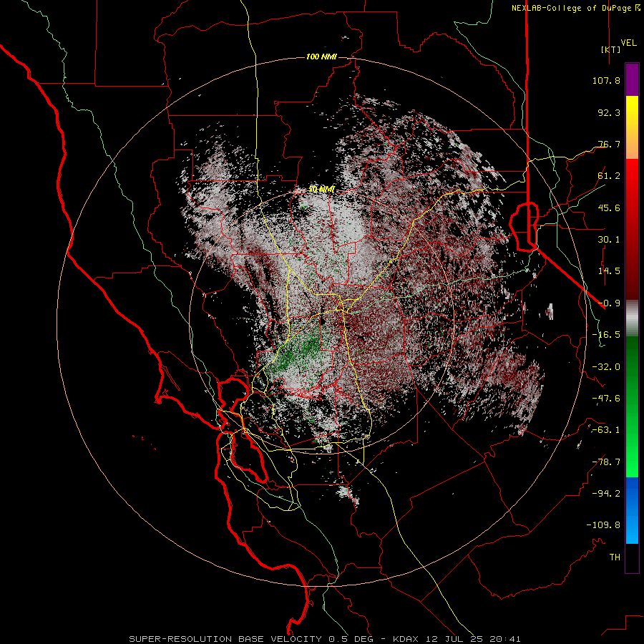The image size is (644, 644).
Task: Click the TH label on legend
Action: tap(615, 557)
